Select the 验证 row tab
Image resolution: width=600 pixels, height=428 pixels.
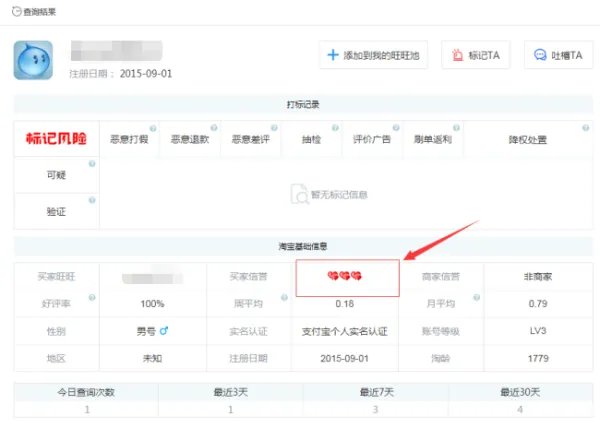56,212
